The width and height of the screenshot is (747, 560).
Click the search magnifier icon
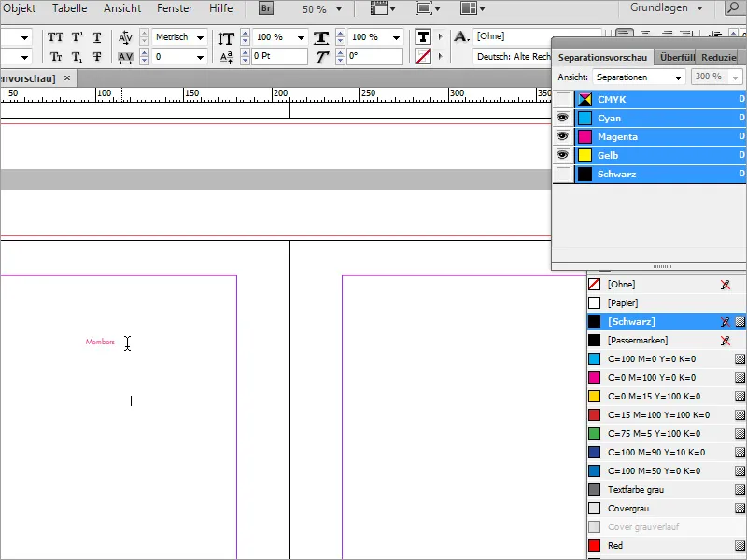point(734,8)
